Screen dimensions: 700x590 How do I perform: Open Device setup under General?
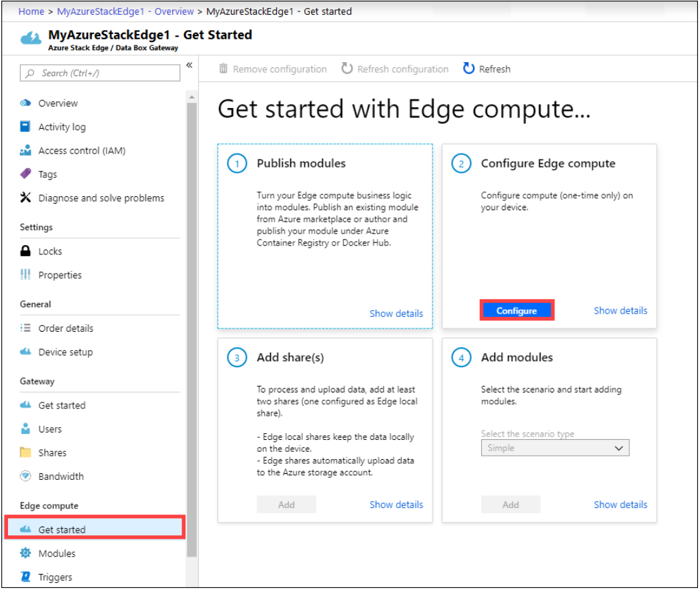tap(65, 352)
